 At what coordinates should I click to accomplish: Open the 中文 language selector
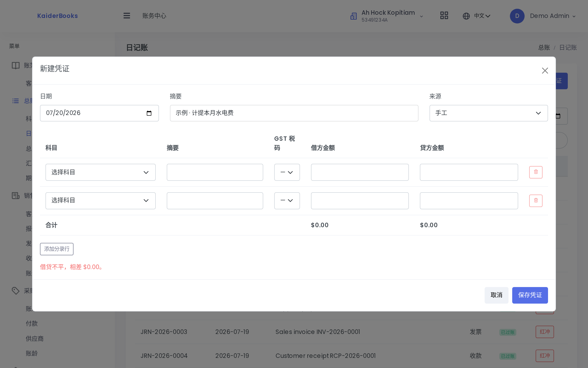click(476, 16)
